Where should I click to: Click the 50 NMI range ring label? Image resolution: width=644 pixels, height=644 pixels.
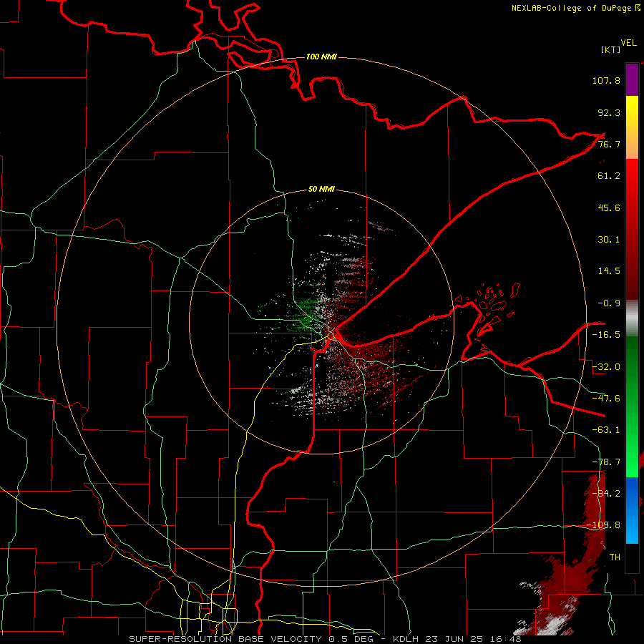pyautogui.click(x=321, y=189)
